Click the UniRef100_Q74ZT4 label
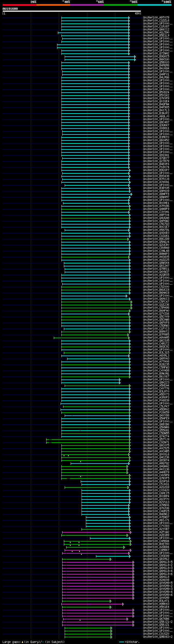Viewport: 174px width, 644px height. (x=156, y=436)
